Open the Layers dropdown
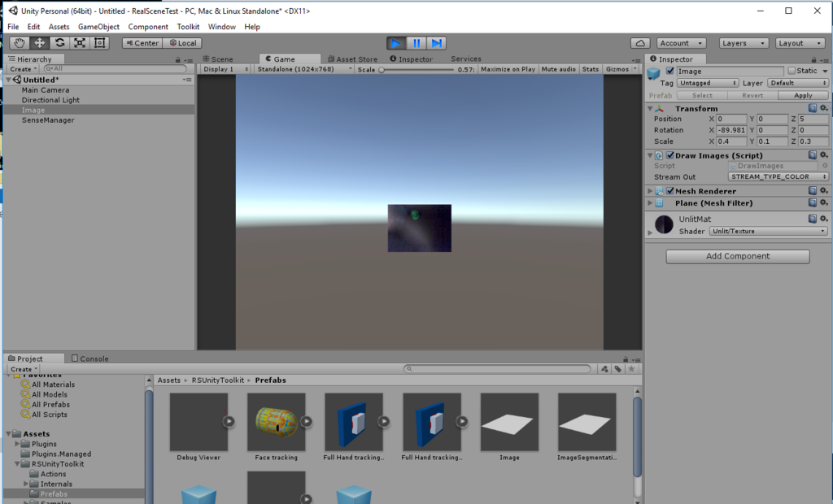 pyautogui.click(x=744, y=43)
